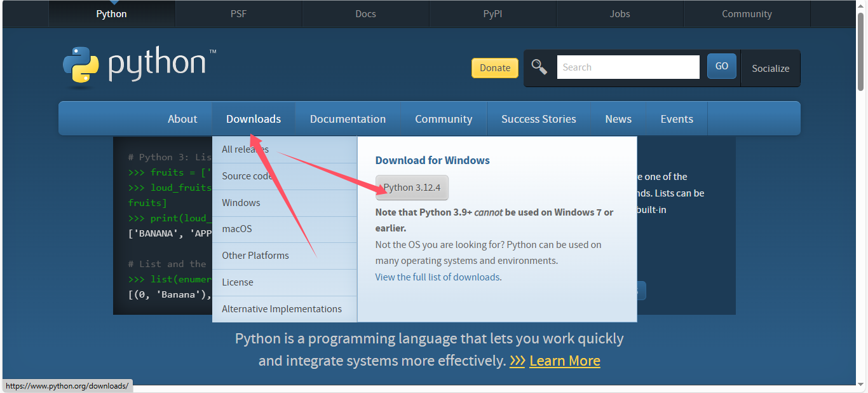Click into the Search input field
Image resolution: width=868 pixels, height=393 pixels.
628,67
